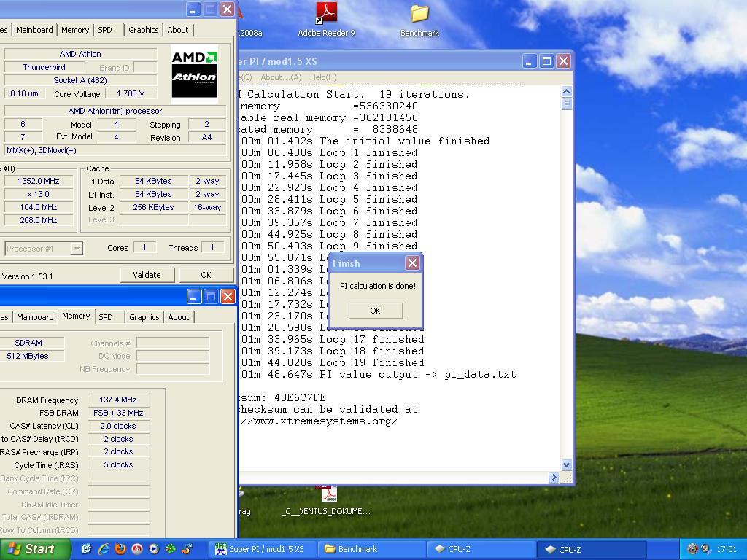Click the first system tray icon
The height and width of the screenshot is (560, 747).
click(x=693, y=548)
